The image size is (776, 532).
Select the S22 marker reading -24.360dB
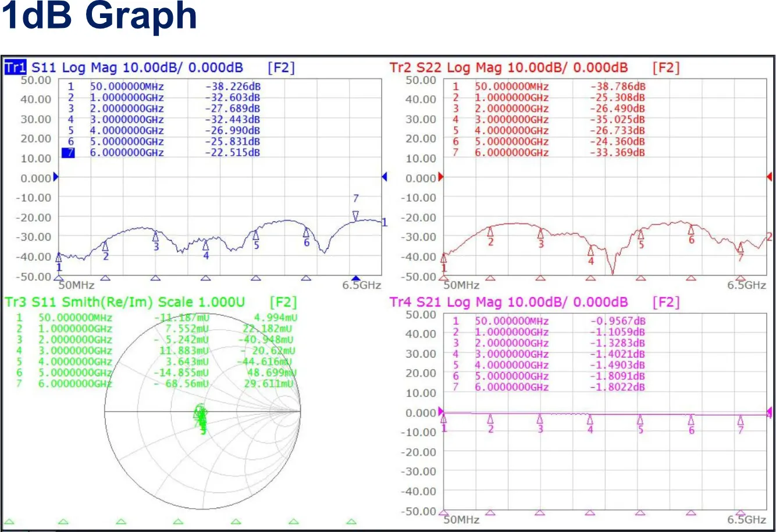pyautogui.click(x=617, y=142)
